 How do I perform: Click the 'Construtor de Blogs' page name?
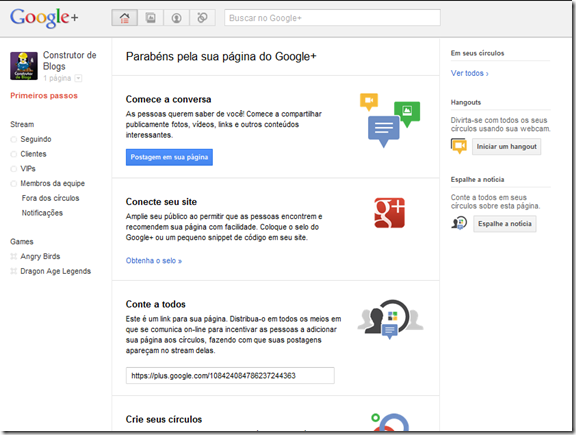click(x=69, y=61)
